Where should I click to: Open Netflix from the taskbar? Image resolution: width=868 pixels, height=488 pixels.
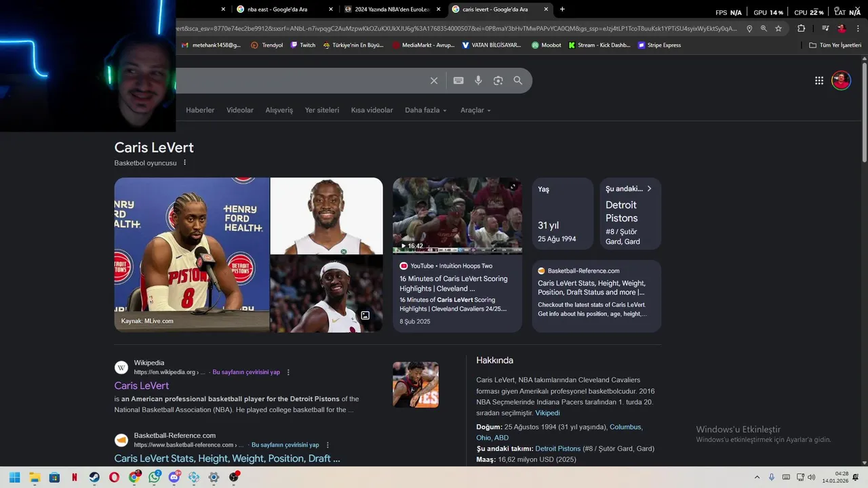(75, 477)
